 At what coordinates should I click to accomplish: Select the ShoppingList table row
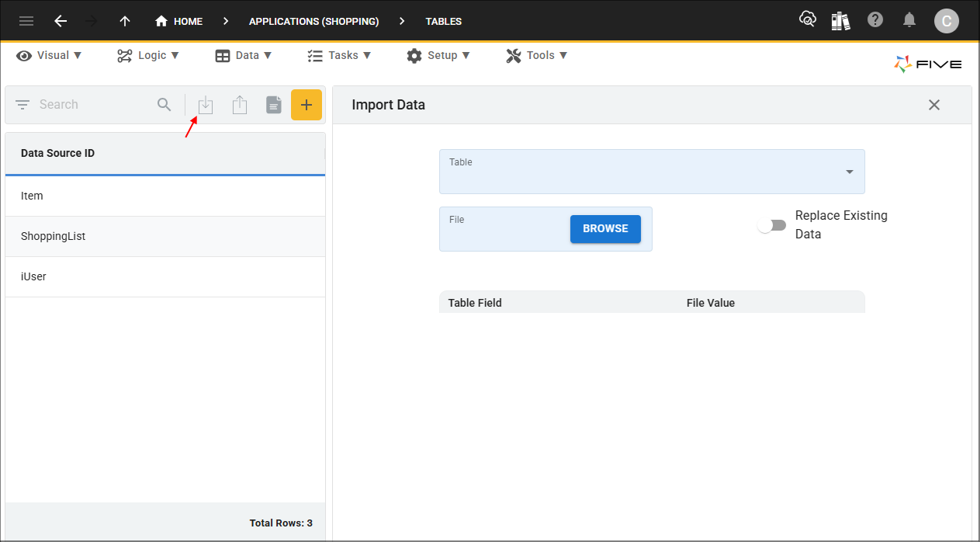pyautogui.click(x=54, y=236)
